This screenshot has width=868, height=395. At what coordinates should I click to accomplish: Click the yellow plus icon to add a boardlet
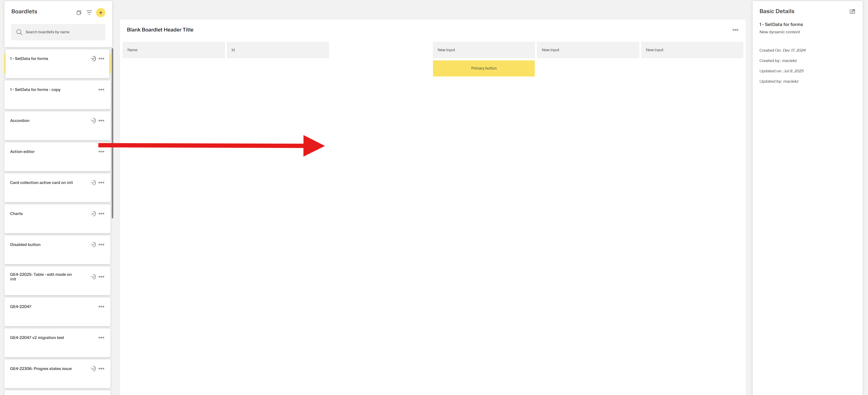(x=100, y=12)
